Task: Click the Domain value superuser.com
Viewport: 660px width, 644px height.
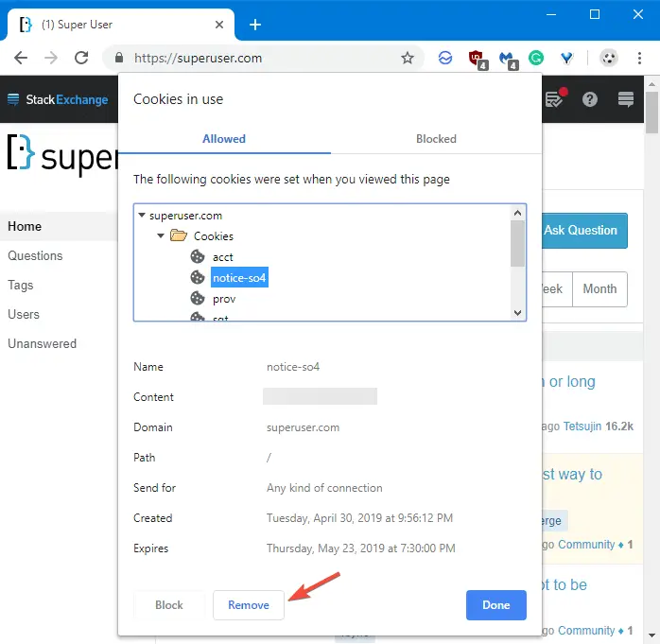Action: tap(303, 427)
